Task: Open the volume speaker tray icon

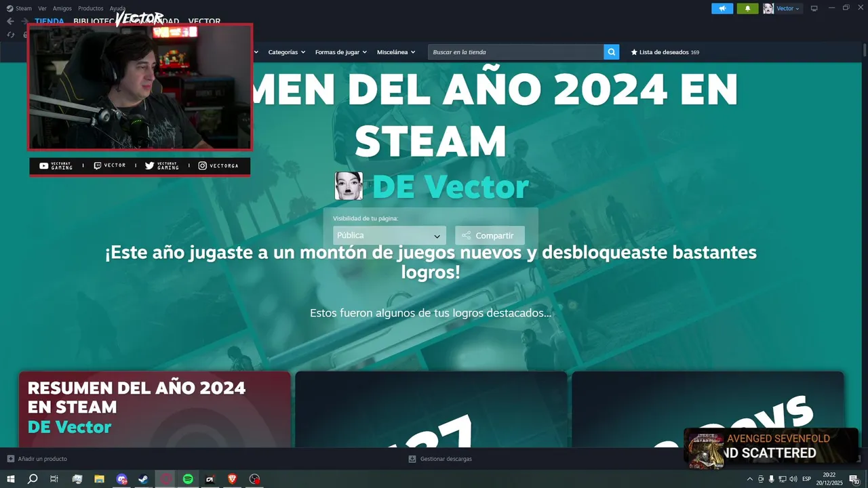Action: pos(793,479)
